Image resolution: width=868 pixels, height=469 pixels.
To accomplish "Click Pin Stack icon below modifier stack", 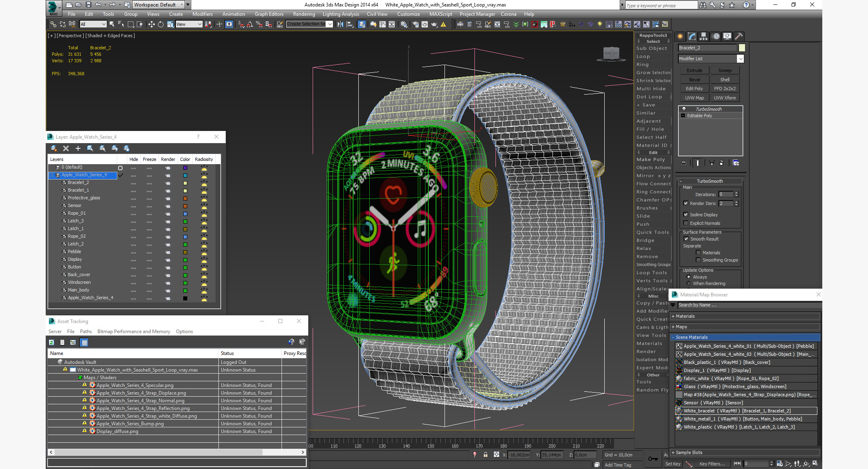I will click(684, 163).
